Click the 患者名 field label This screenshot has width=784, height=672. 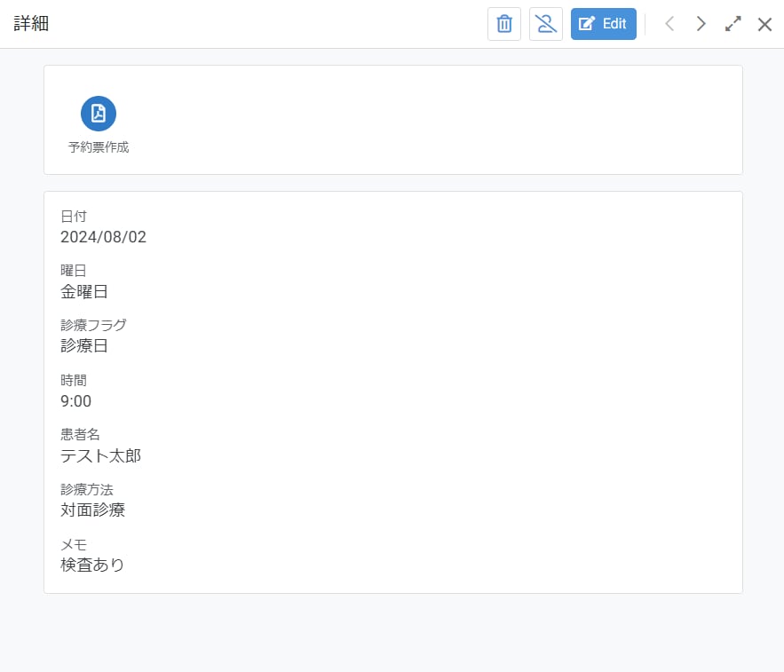click(80, 434)
